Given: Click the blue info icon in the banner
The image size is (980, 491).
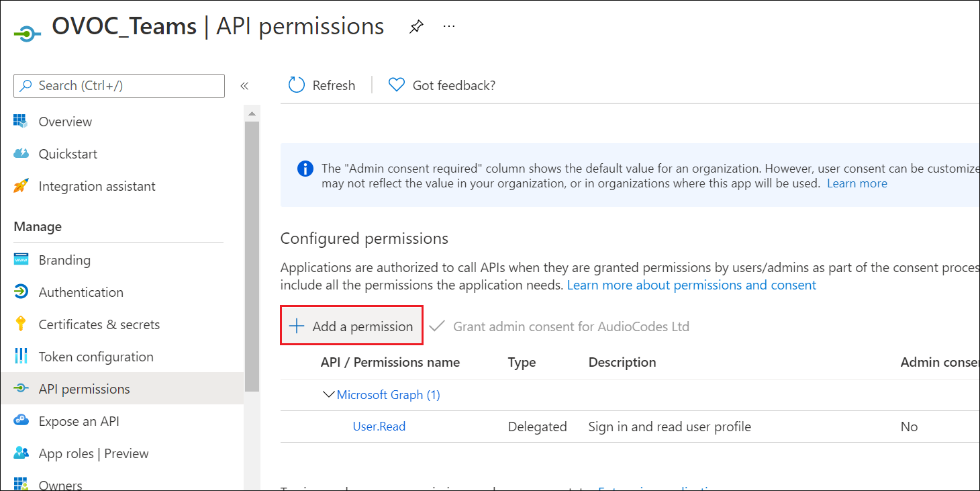Looking at the screenshot, I should tap(305, 169).
